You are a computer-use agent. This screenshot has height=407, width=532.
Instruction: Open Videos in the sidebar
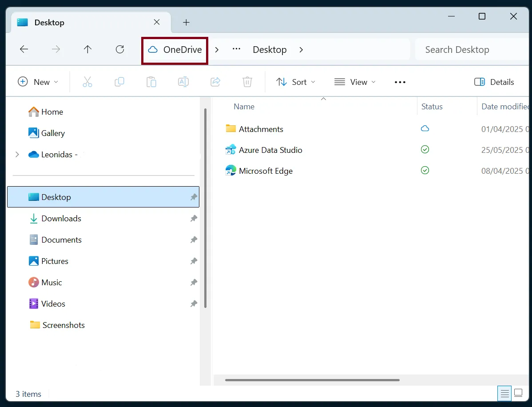click(47, 304)
